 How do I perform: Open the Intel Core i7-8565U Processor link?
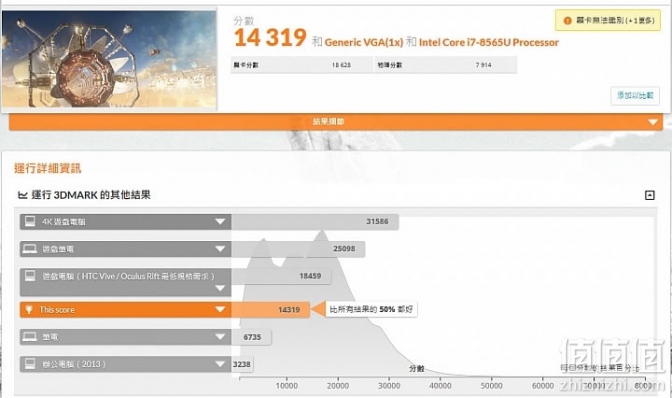tap(489, 42)
